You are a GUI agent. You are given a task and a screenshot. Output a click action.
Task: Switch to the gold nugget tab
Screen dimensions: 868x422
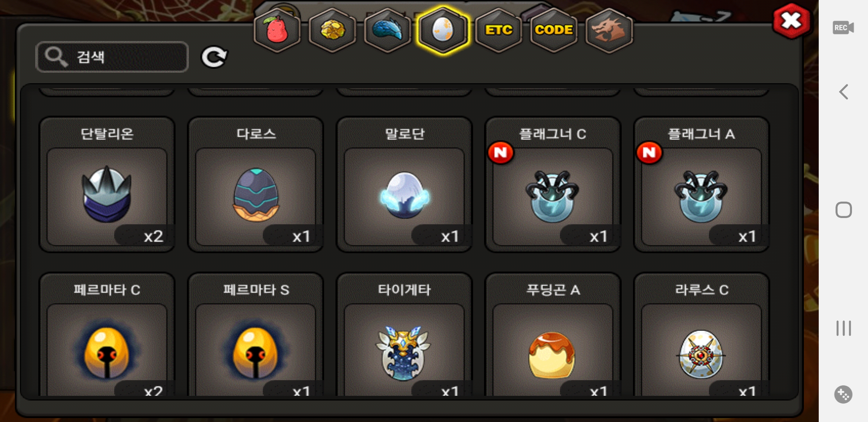pos(332,30)
